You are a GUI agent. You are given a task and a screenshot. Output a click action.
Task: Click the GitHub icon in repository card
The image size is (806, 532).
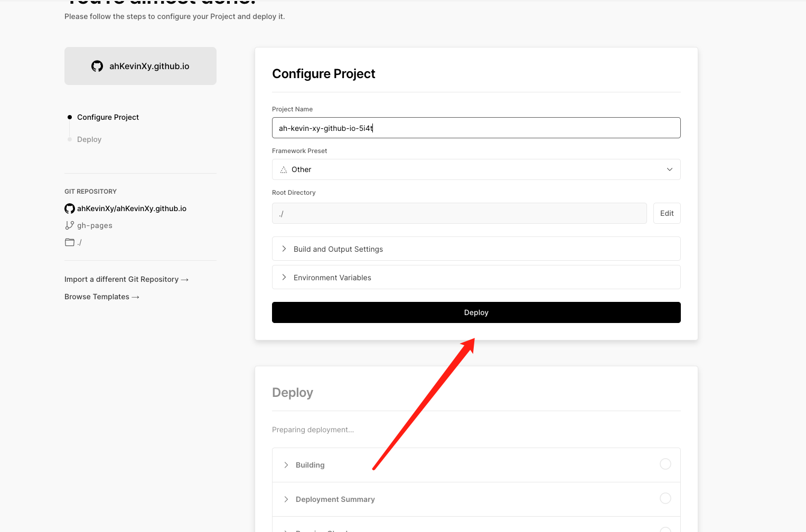coord(97,66)
